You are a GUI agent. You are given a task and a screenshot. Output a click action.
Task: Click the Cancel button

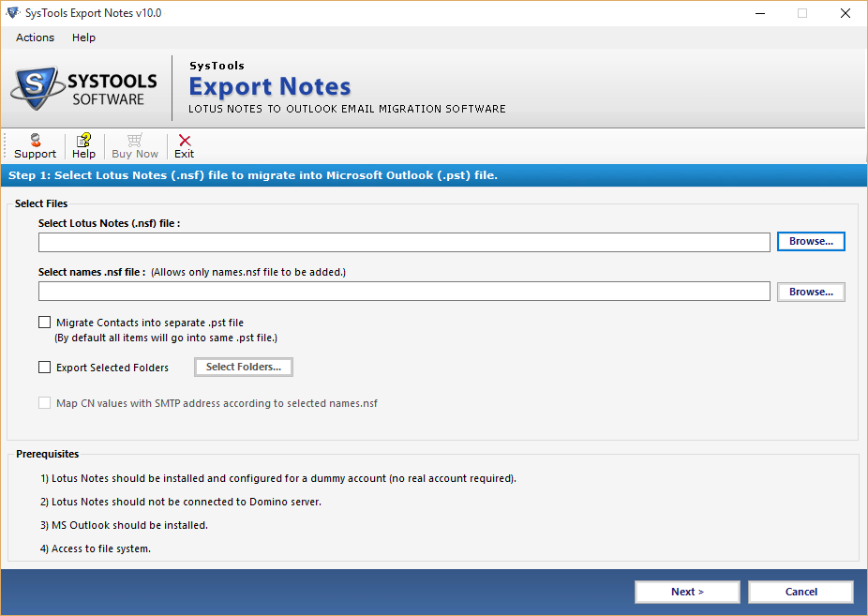tap(801, 592)
